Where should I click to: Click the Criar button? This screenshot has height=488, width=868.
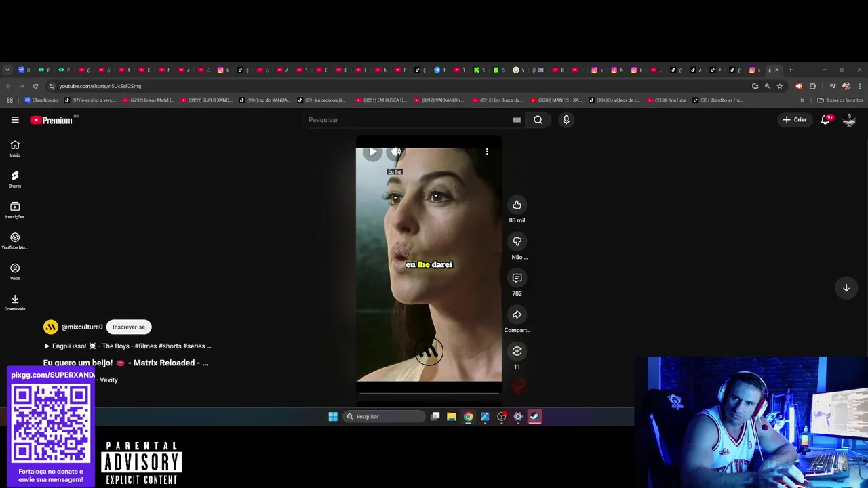coord(795,120)
